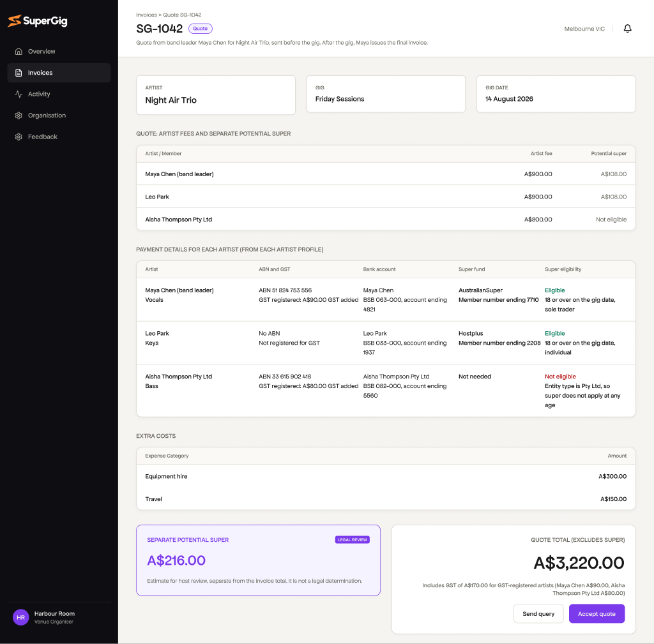Click the 14 August 2026 gig date

point(509,99)
